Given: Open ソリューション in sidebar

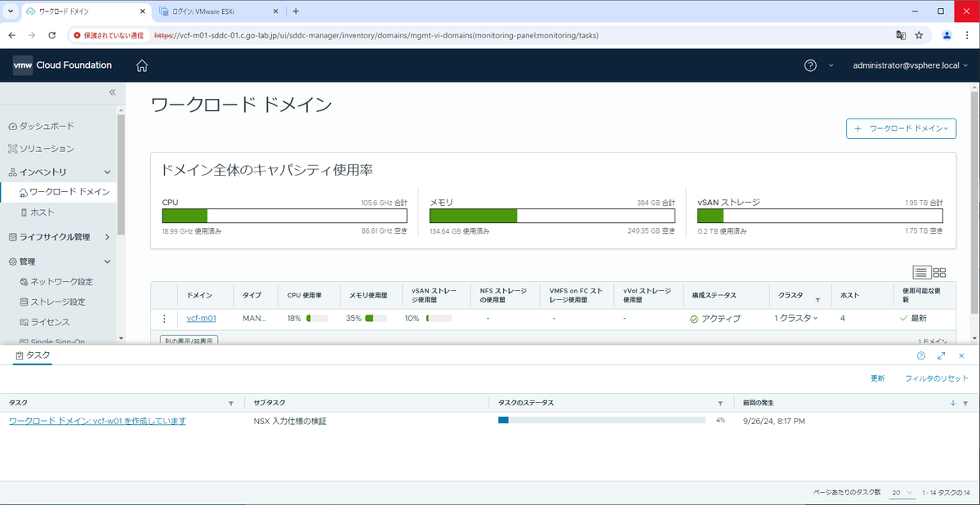Looking at the screenshot, I should 47,149.
